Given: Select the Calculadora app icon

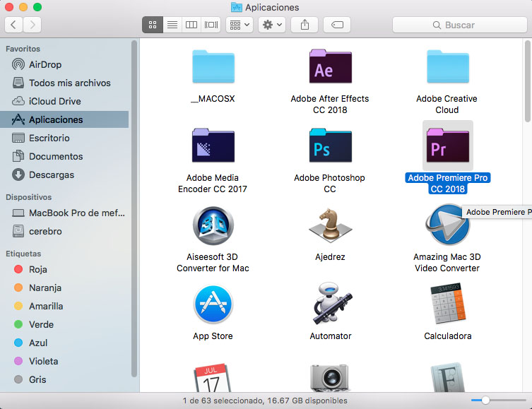Looking at the screenshot, I should click(x=448, y=304).
